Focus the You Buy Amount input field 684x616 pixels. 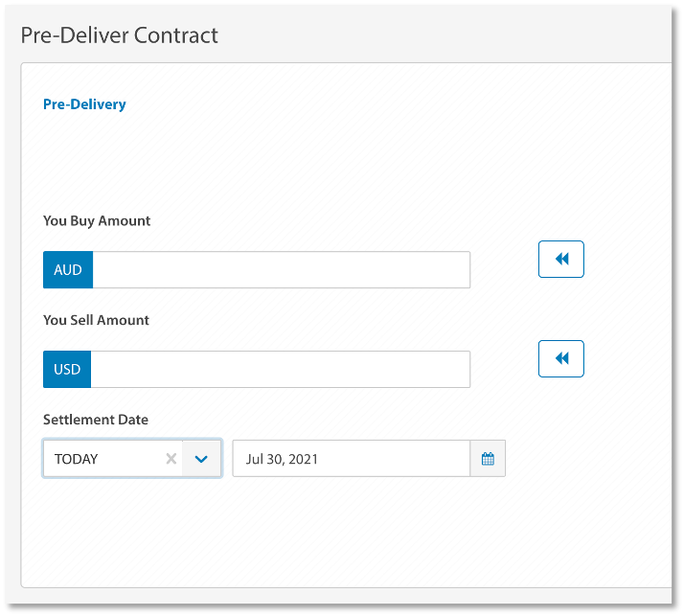(x=281, y=270)
